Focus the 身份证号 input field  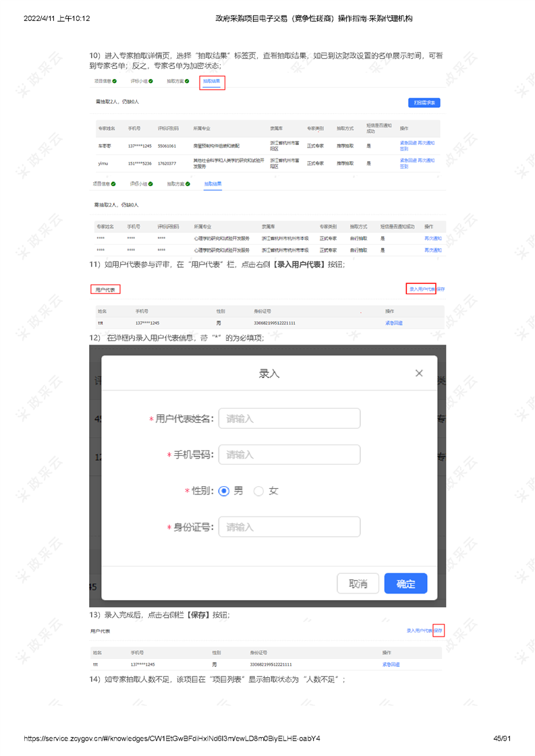(289, 527)
